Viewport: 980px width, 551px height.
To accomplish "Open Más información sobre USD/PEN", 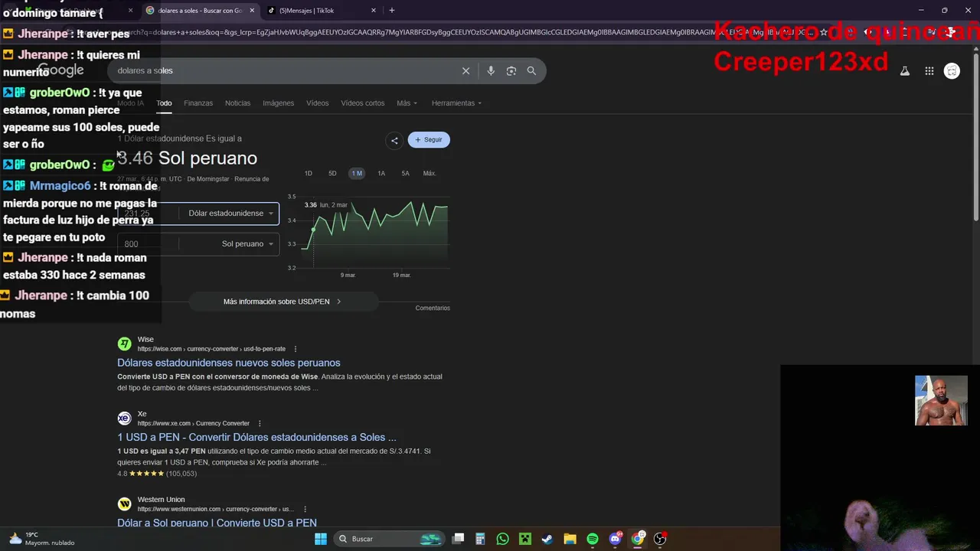I will [283, 302].
